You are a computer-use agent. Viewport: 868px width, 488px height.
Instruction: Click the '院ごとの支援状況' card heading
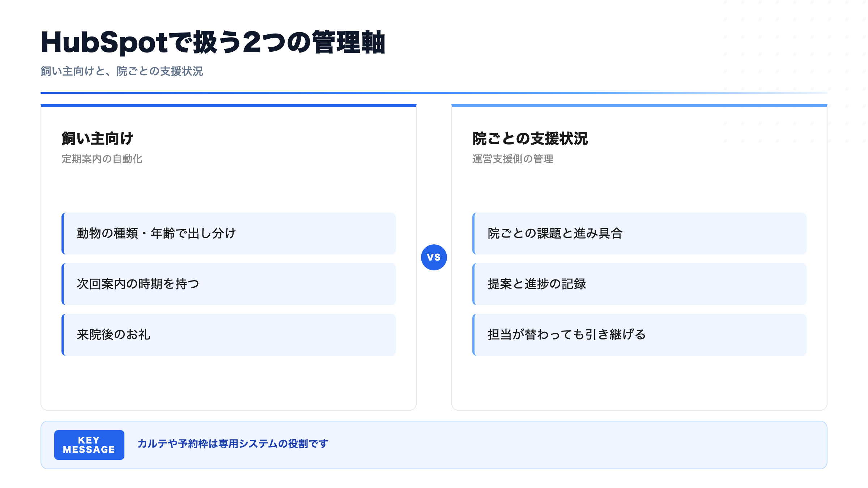click(530, 138)
